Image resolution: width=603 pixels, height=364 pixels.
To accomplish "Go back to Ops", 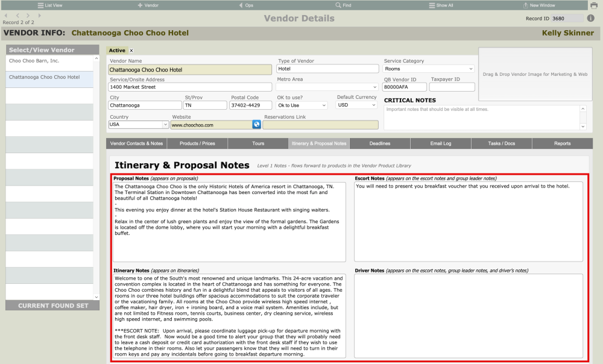I will click(x=246, y=5).
